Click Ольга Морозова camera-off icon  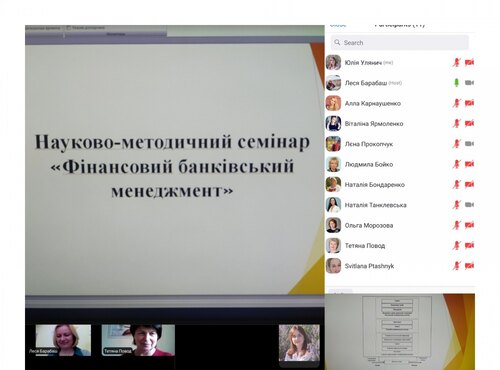click(469, 225)
